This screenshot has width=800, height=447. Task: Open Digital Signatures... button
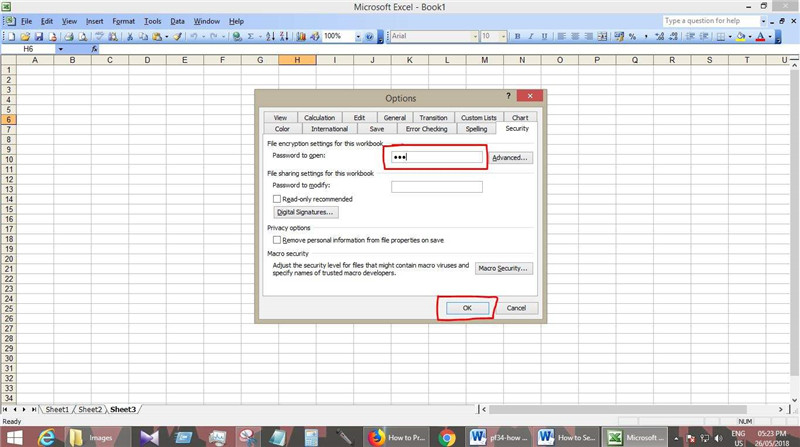[305, 212]
